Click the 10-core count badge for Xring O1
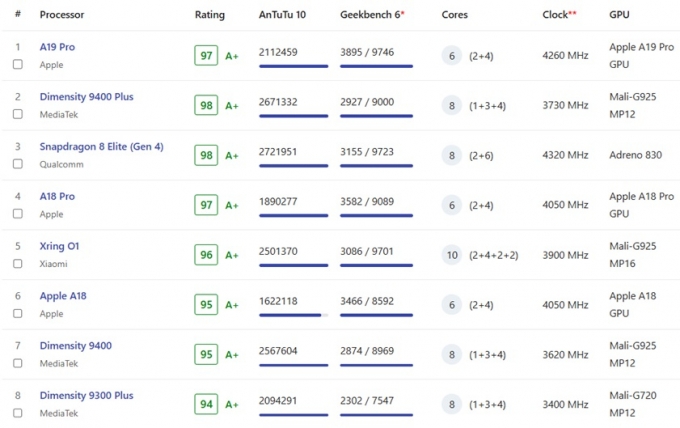The image size is (680, 428). click(452, 255)
